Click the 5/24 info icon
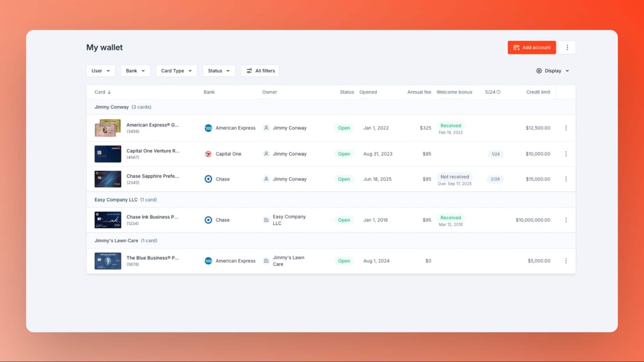This screenshot has width=644, height=362. (498, 92)
